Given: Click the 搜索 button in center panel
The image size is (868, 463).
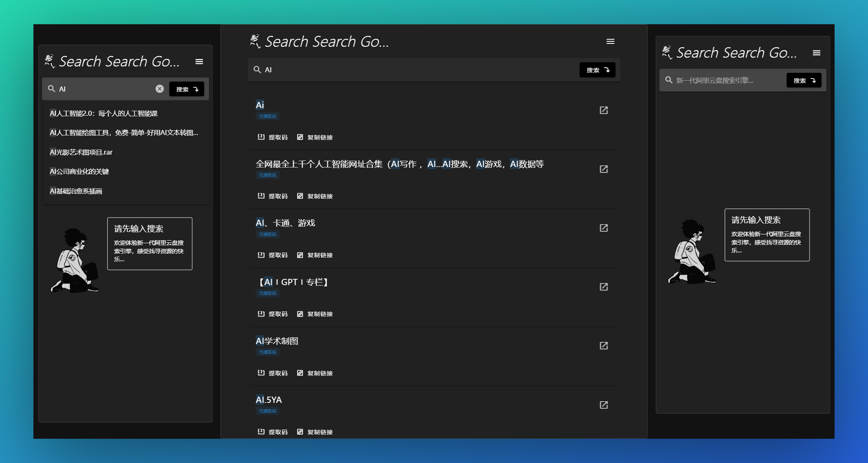Looking at the screenshot, I should 597,70.
